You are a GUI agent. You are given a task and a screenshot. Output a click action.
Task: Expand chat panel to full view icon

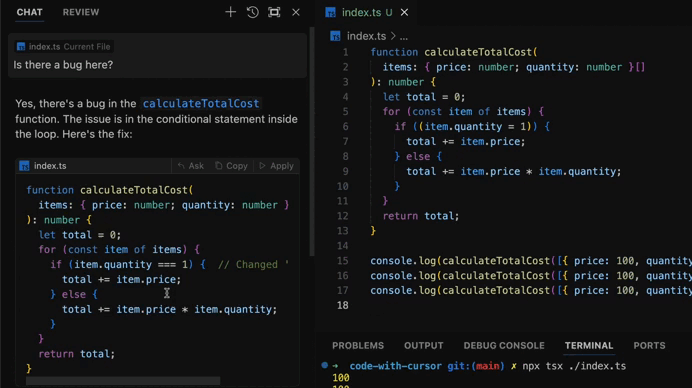point(274,12)
